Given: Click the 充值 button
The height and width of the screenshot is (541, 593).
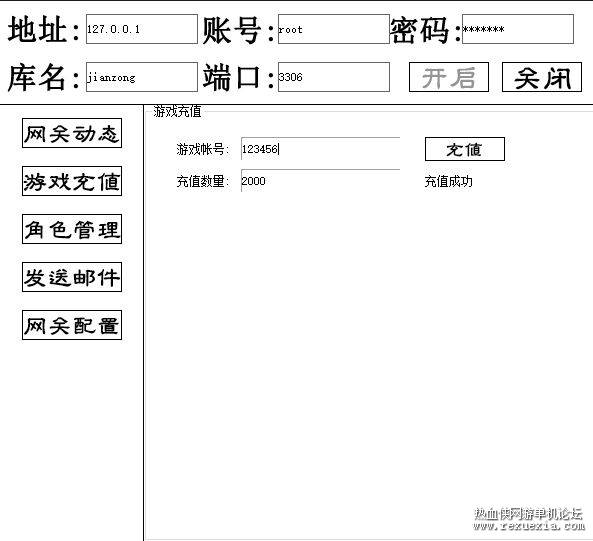Looking at the screenshot, I should 465,149.
